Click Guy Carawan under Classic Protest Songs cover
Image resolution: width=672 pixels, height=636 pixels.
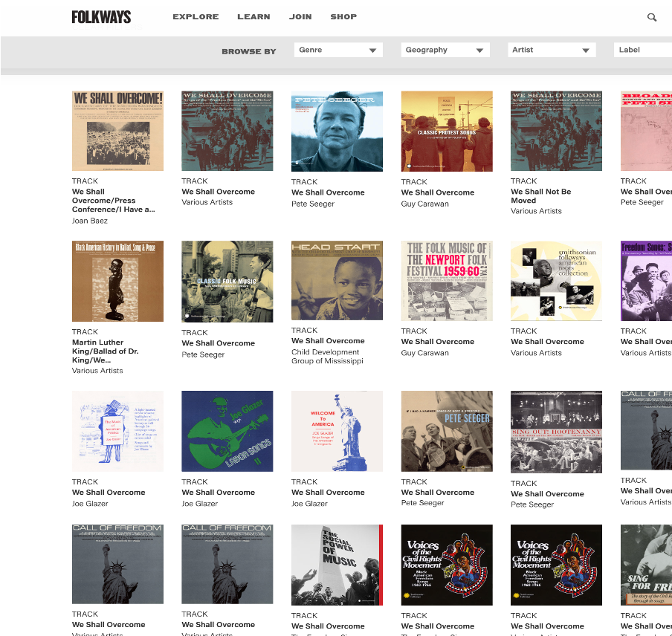pyautogui.click(x=424, y=204)
